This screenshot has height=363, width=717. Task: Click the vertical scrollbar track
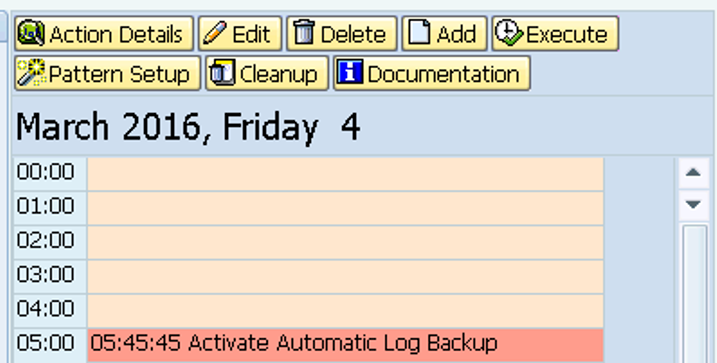point(695,294)
